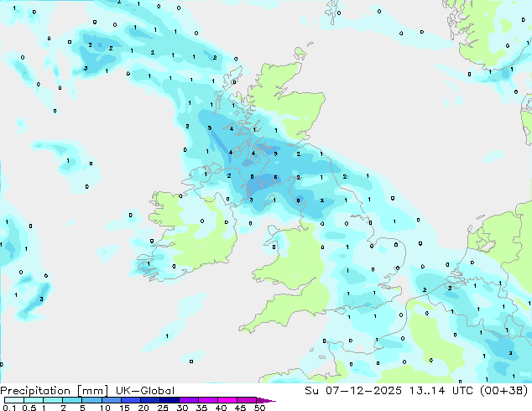Click the '15' legend scale label

point(124,408)
